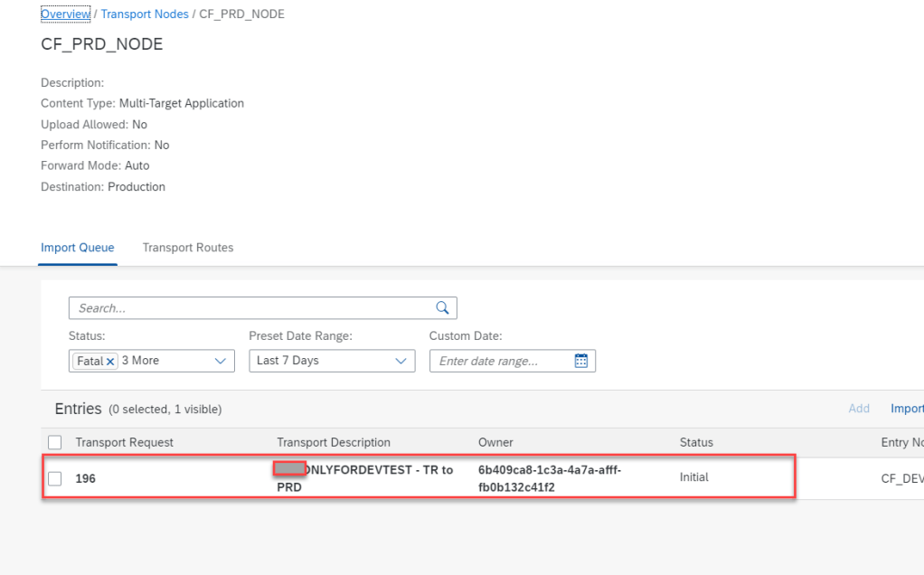
Task: Open the Transport Nodes breadcrumb link
Action: click(x=145, y=14)
